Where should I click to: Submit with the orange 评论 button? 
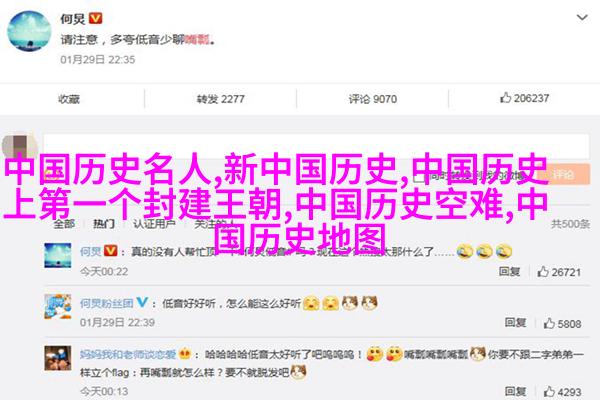(563, 175)
